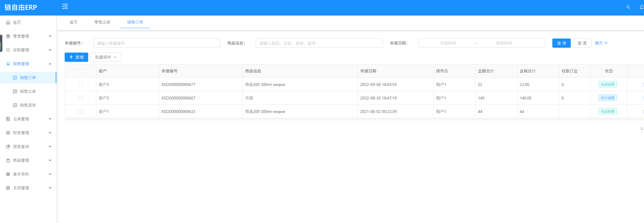
Task: Expand 报表查询 menu chevron
Action: click(50, 147)
